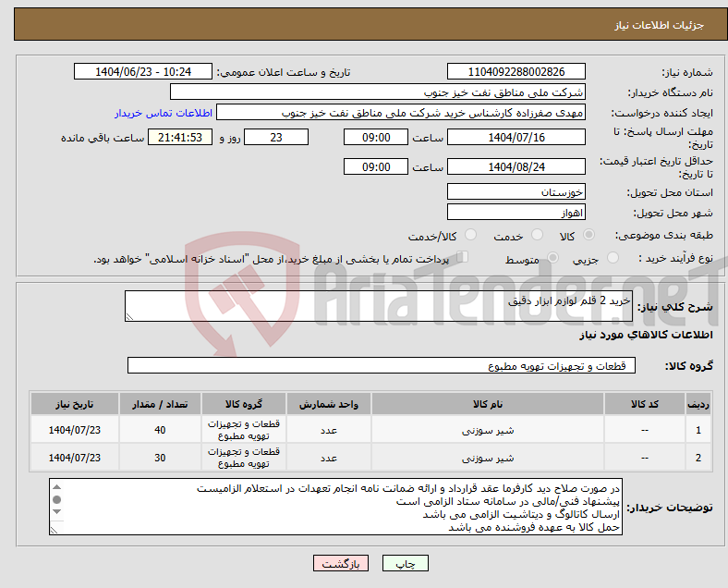Click the request creator field
Screen dimensions: 728x588
pyautogui.click(x=401, y=113)
